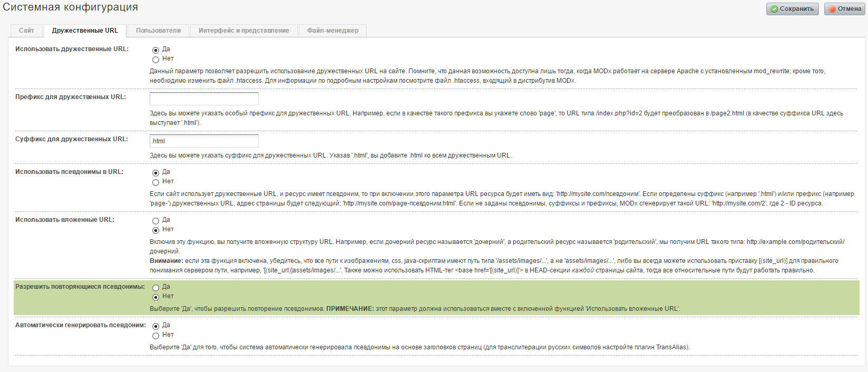Open the Сайт tab
868x372 pixels.
26,31
